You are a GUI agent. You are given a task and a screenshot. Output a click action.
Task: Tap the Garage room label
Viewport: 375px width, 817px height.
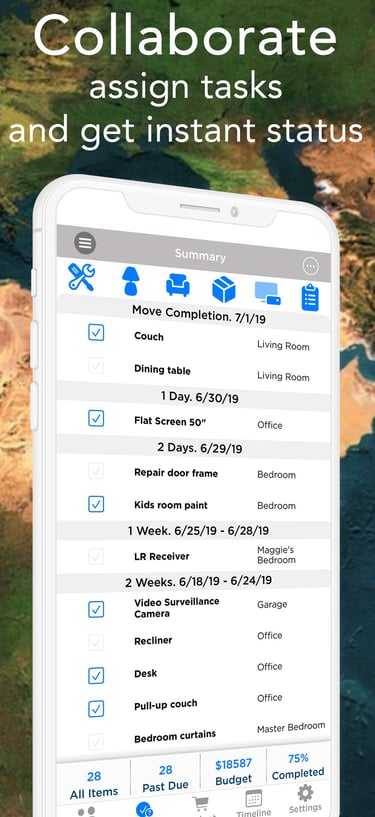[x=272, y=605]
